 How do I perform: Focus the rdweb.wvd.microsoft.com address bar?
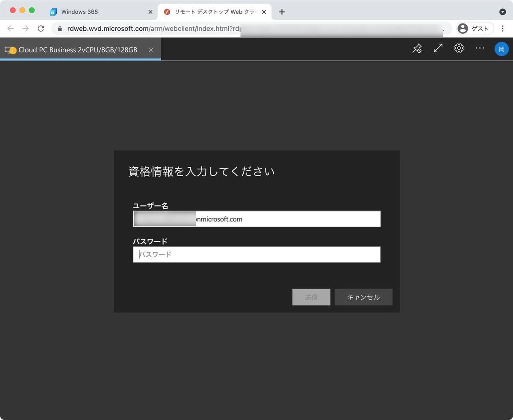pyautogui.click(x=252, y=29)
